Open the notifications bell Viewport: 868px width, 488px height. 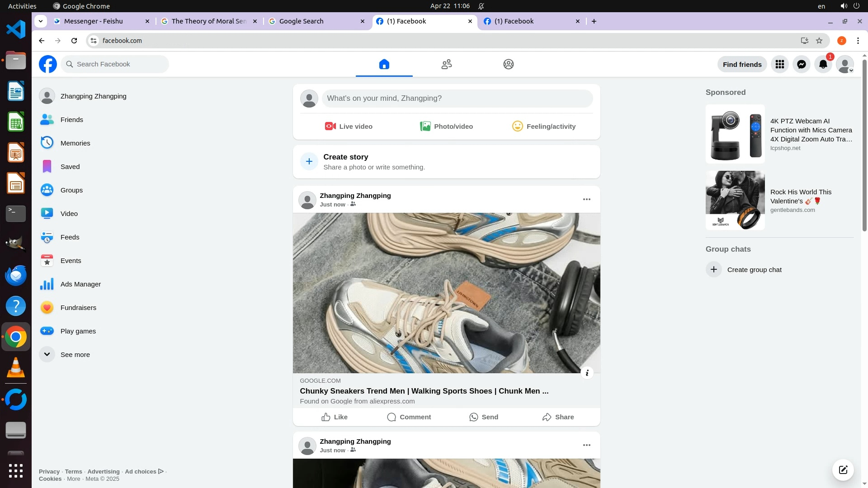(x=823, y=64)
